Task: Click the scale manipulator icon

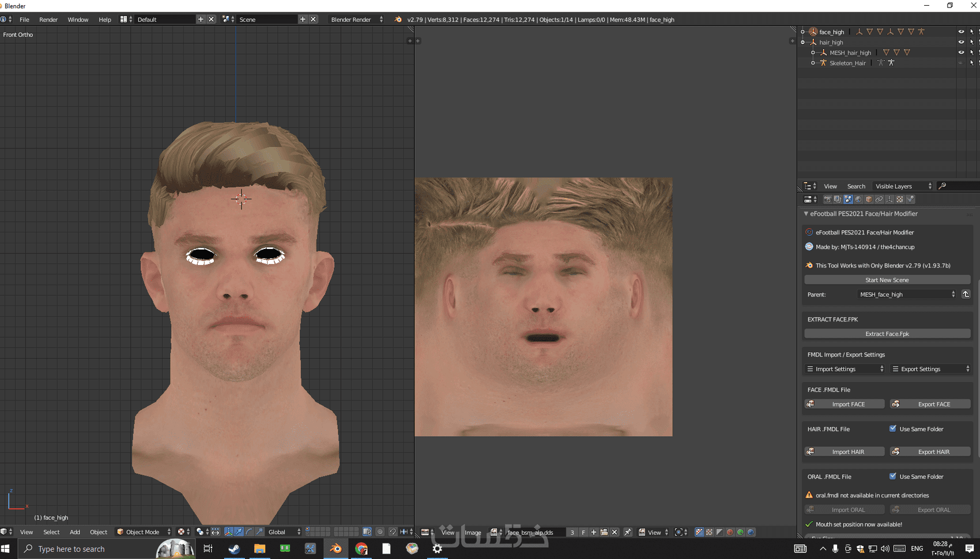Action: (260, 532)
